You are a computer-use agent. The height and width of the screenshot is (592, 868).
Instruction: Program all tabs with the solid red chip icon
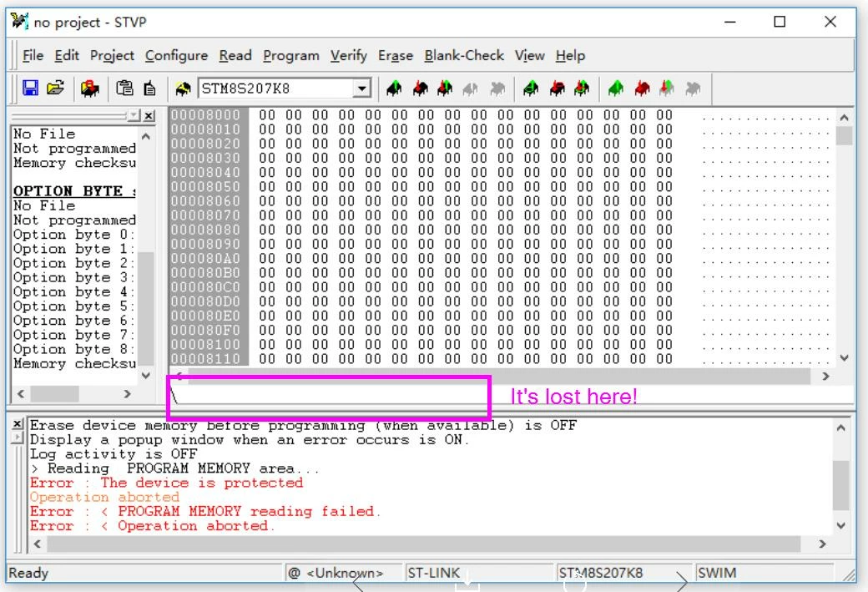642,88
